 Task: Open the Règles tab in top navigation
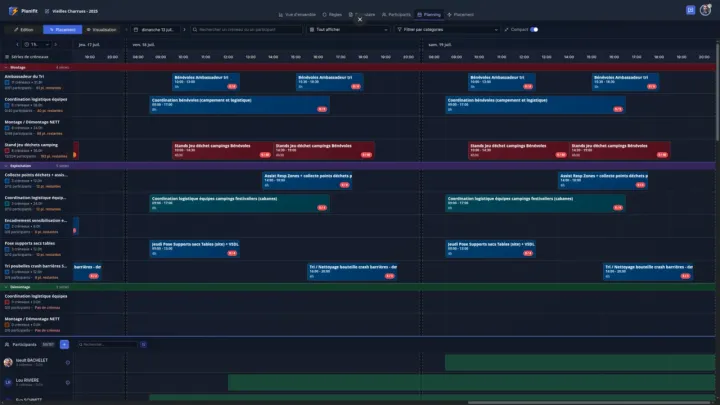tap(331, 15)
